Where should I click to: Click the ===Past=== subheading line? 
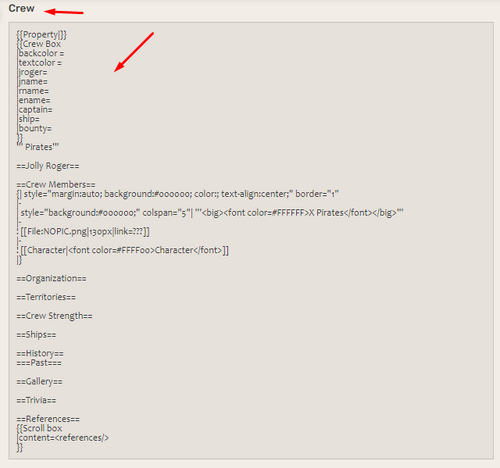(x=39, y=363)
